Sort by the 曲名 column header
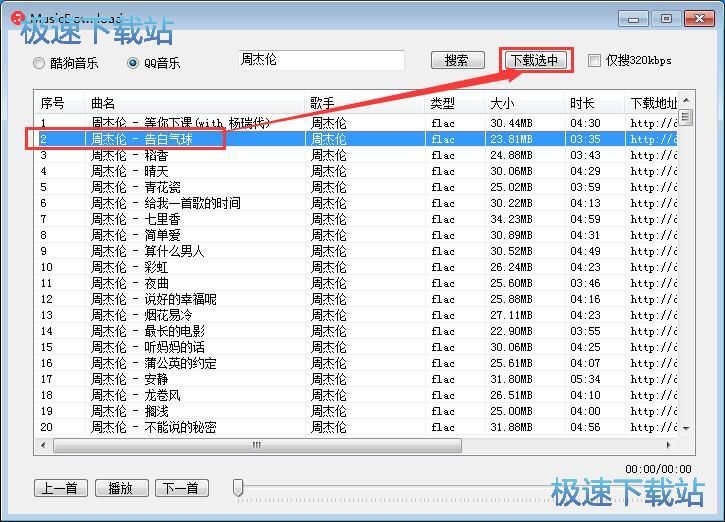Screen dimensions: 725x522 click(x=195, y=103)
